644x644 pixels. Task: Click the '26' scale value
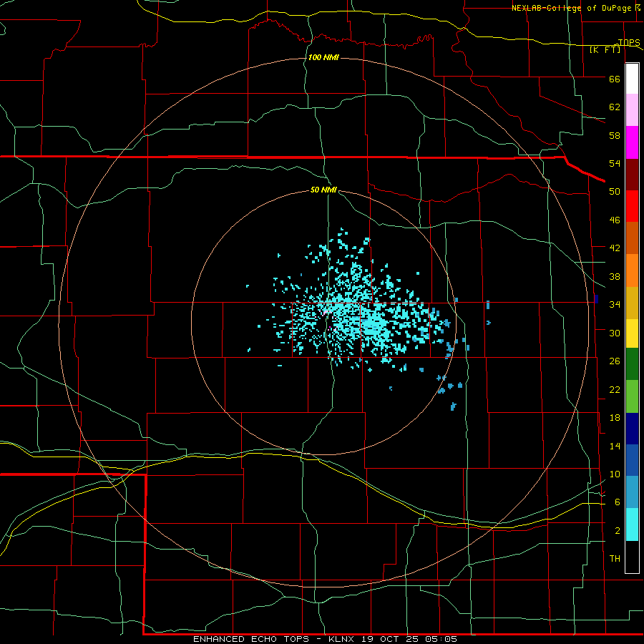(x=615, y=361)
